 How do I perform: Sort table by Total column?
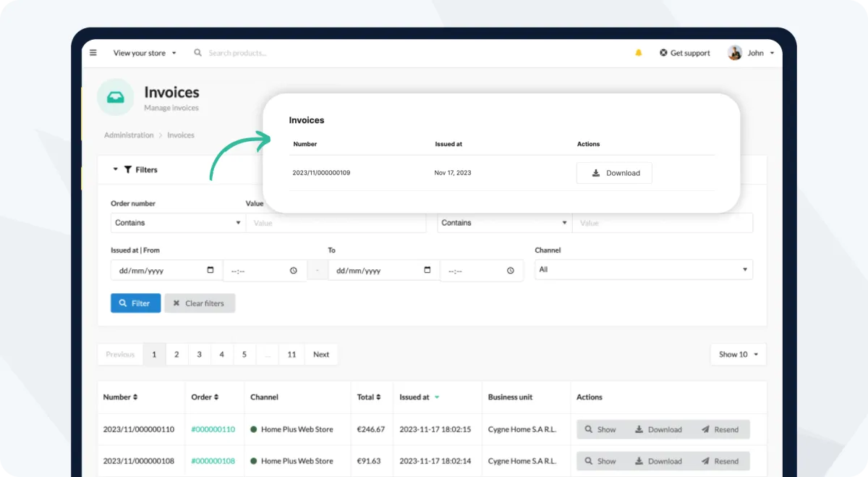coord(369,397)
